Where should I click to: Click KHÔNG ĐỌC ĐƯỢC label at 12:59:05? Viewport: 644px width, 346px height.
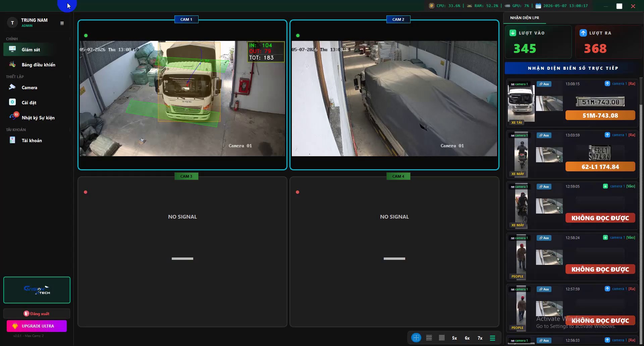(600, 218)
